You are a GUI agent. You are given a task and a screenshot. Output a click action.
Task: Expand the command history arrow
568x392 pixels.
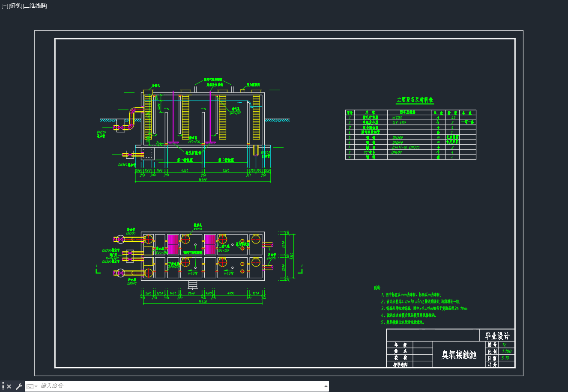(326, 386)
